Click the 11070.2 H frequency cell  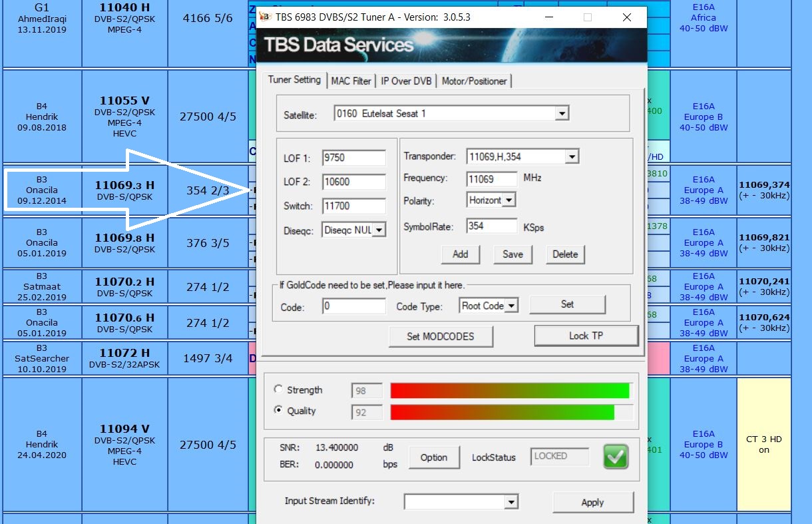tap(124, 287)
